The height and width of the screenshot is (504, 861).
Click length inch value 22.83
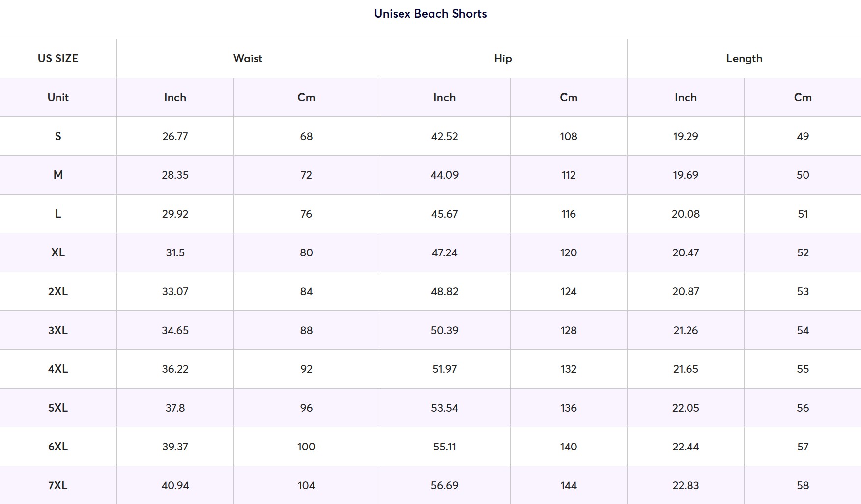686,485
